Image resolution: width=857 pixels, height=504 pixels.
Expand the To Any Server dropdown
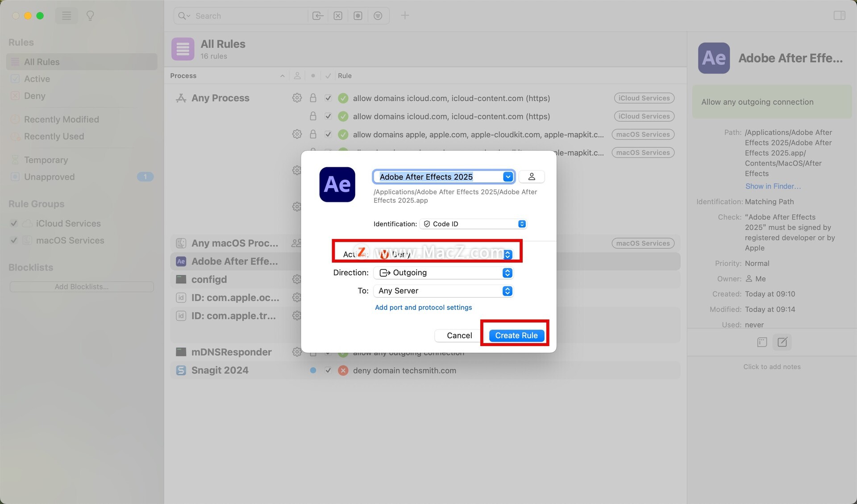tap(443, 291)
